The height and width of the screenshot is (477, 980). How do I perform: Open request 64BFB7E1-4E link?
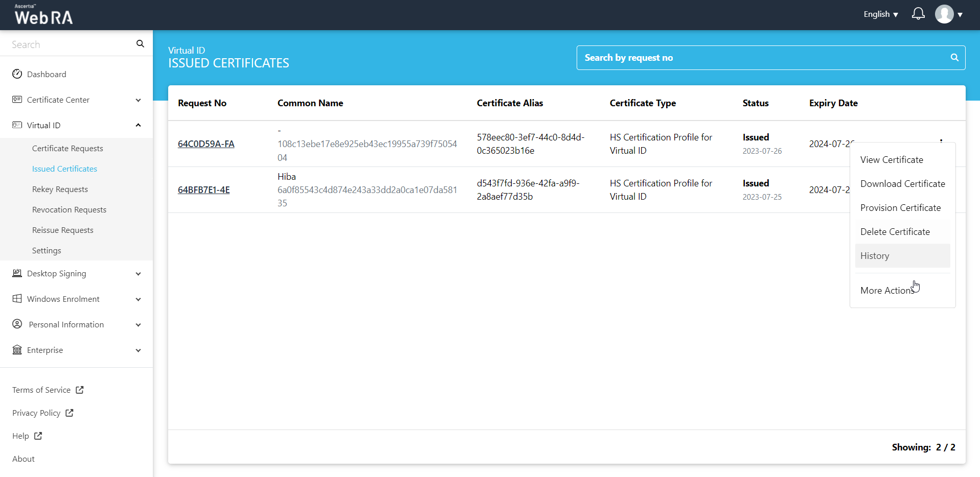203,190
